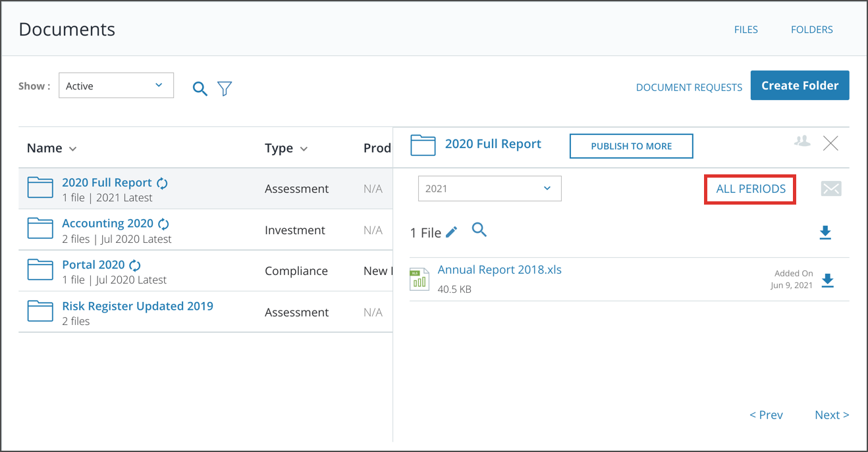Click PUBLISH TO MORE button

coord(632,146)
